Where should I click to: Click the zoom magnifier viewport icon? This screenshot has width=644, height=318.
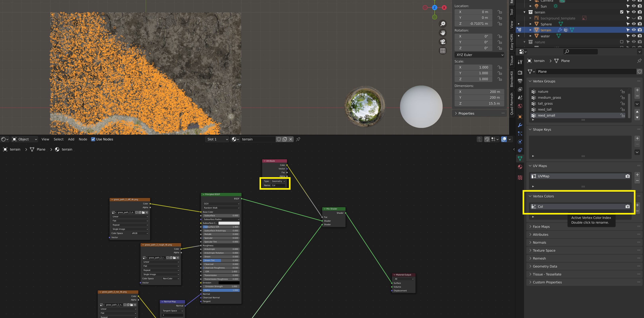(443, 24)
